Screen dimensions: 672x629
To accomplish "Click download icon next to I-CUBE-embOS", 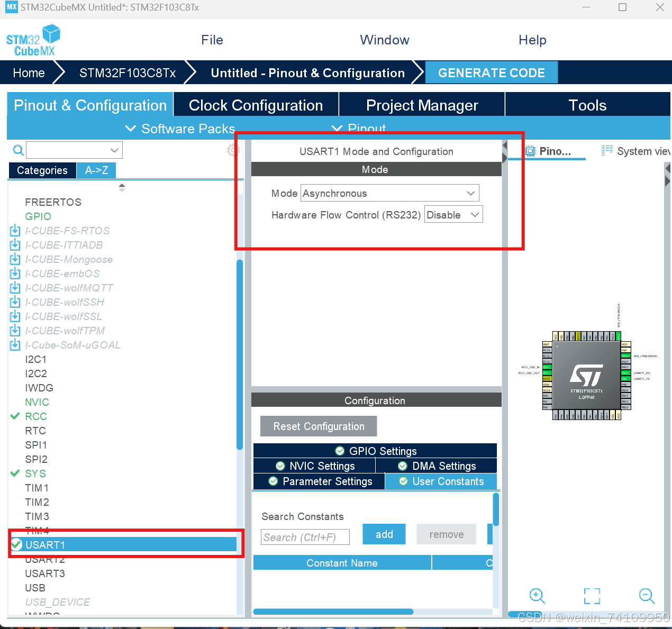I will point(15,273).
